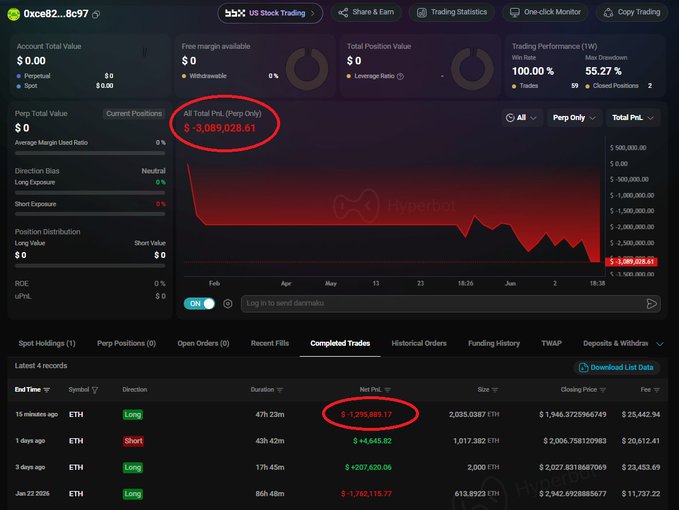The height and width of the screenshot is (510, 679).
Task: Filter the Symbol column
Action: coord(95,390)
